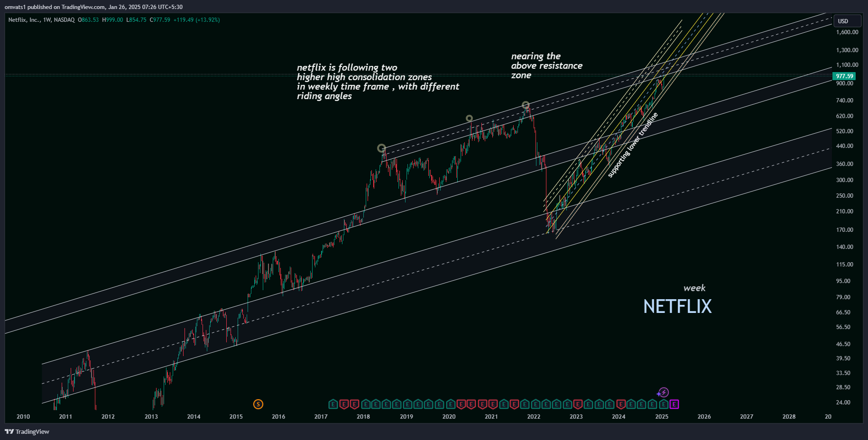
Task: Click the 115.00 price axis label
Action: click(x=845, y=265)
